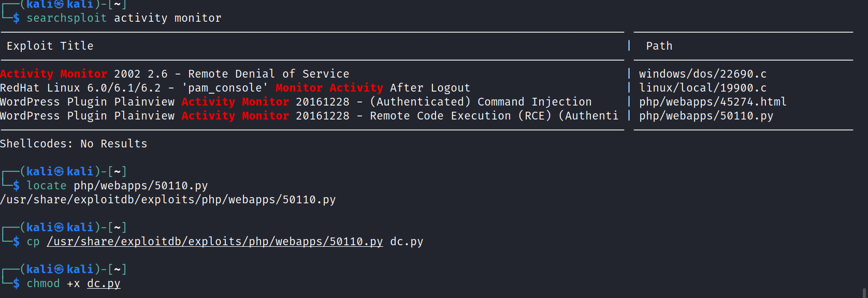
Task: Click the Exploit Title column header
Action: (50, 46)
